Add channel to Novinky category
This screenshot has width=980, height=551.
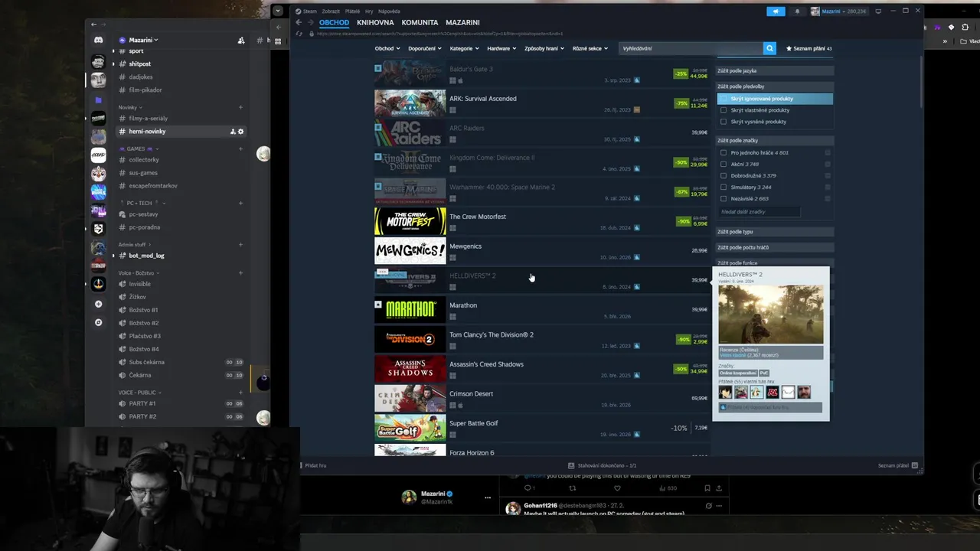pos(240,107)
